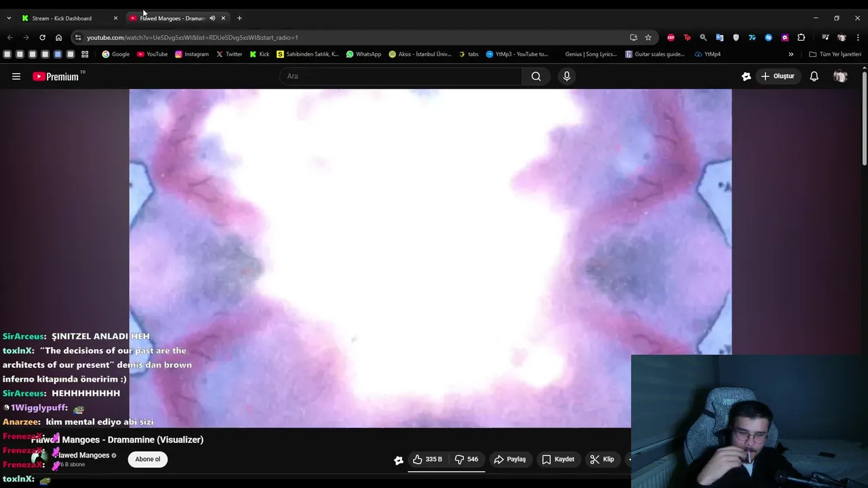Open the Extensions puzzle menu

click(801, 37)
